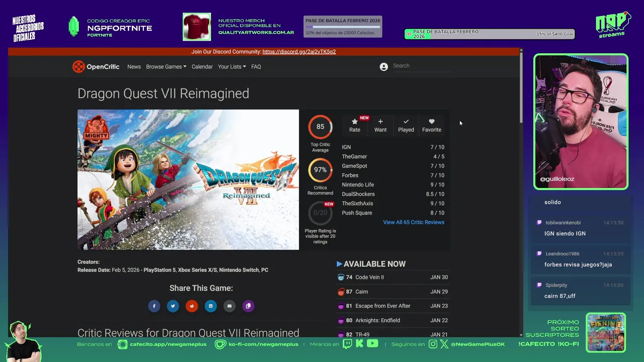Click the NPP streams logo

tap(613, 25)
